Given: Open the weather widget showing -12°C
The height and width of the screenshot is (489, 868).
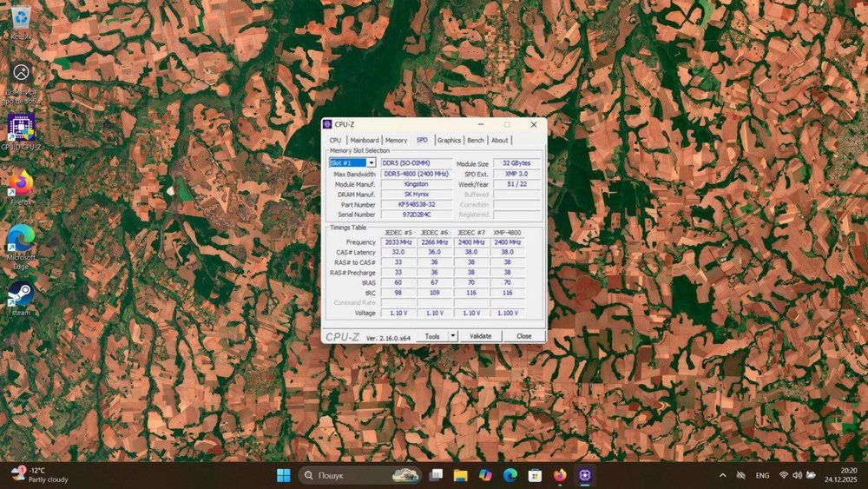Looking at the screenshot, I should [x=40, y=474].
